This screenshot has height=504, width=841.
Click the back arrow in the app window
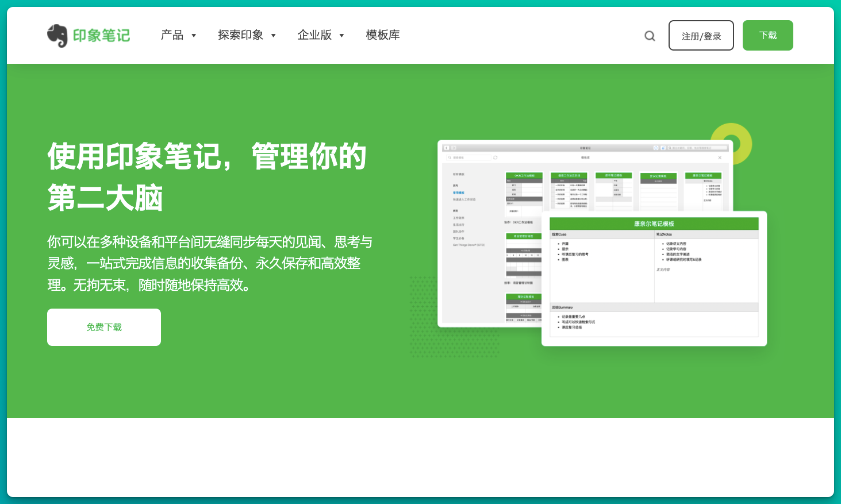(446, 148)
